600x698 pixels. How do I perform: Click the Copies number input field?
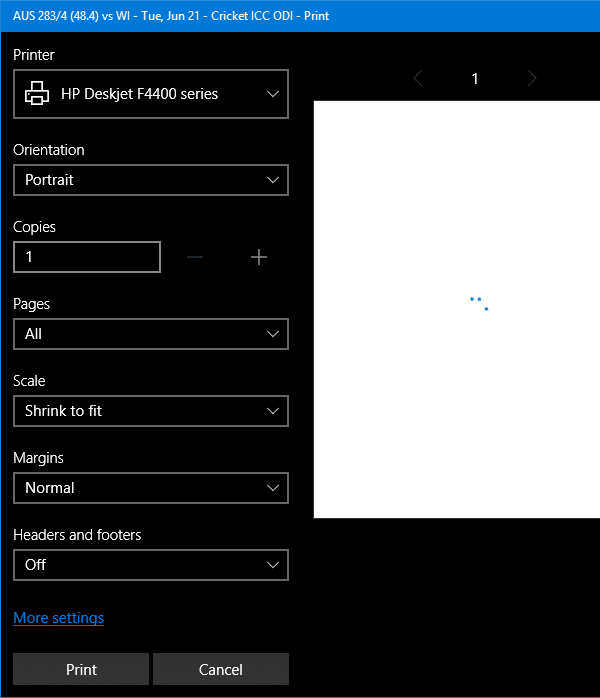(x=87, y=257)
